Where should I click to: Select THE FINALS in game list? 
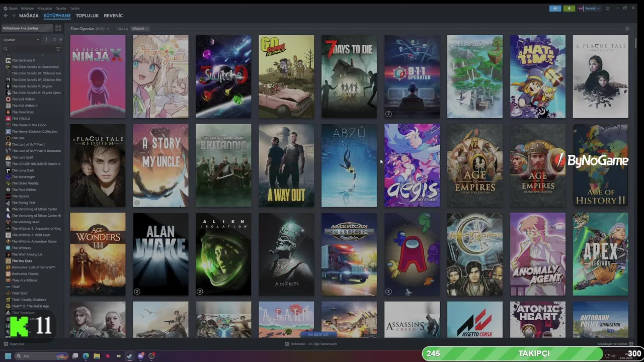click(x=21, y=119)
